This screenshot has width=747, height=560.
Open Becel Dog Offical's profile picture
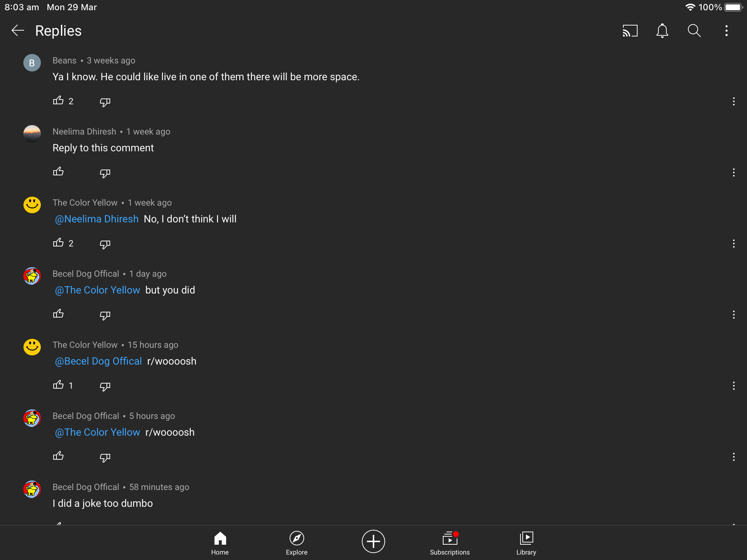(32, 276)
